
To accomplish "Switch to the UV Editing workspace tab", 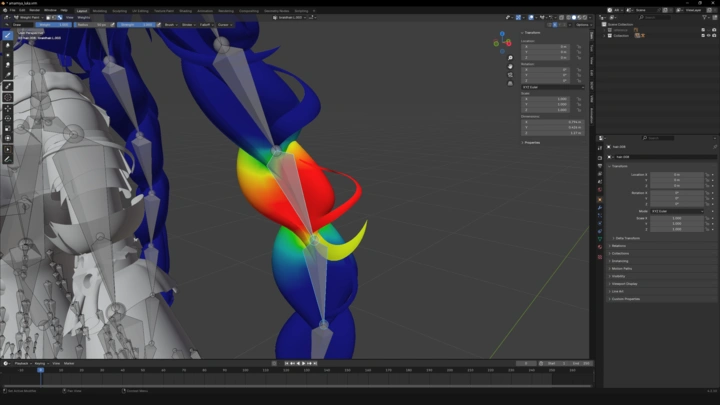I will (140, 11).
